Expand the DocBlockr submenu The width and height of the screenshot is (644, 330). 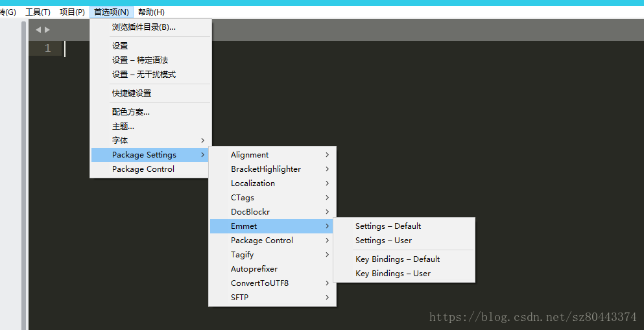(x=272, y=212)
